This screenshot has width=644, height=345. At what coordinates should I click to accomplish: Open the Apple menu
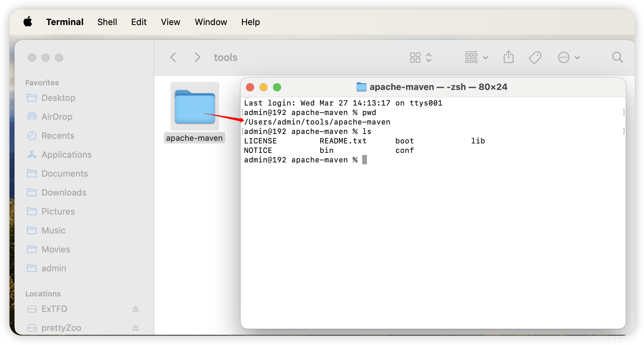[28, 22]
